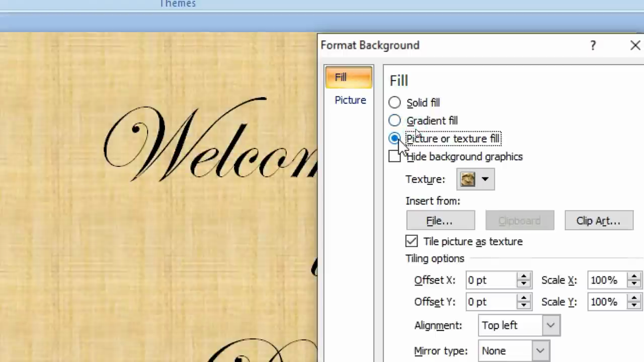Screen dimensions: 644x362
Task: Click the greyed-out Clipboard button
Action: point(520,221)
